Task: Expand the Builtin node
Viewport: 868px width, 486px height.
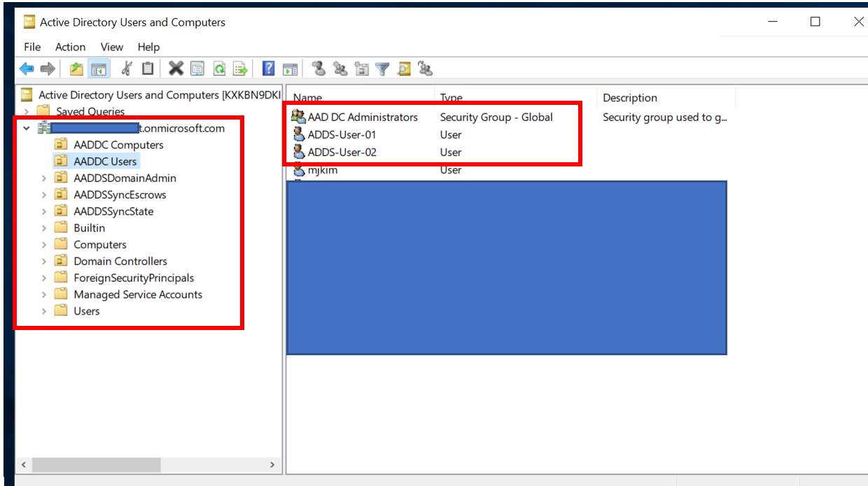Action: 43,228
